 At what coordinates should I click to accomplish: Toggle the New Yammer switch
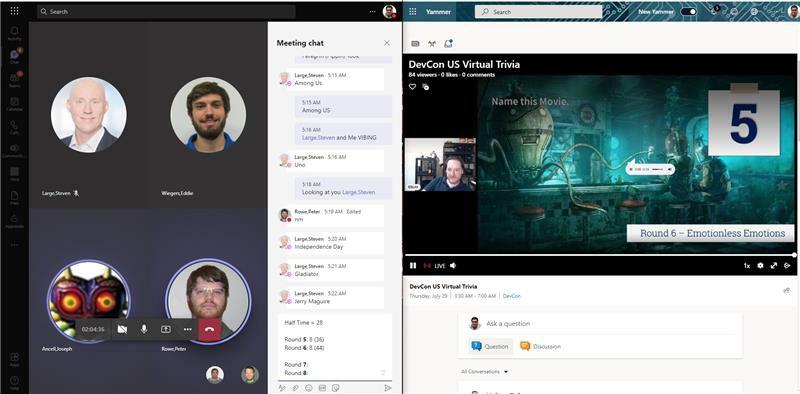click(x=688, y=11)
